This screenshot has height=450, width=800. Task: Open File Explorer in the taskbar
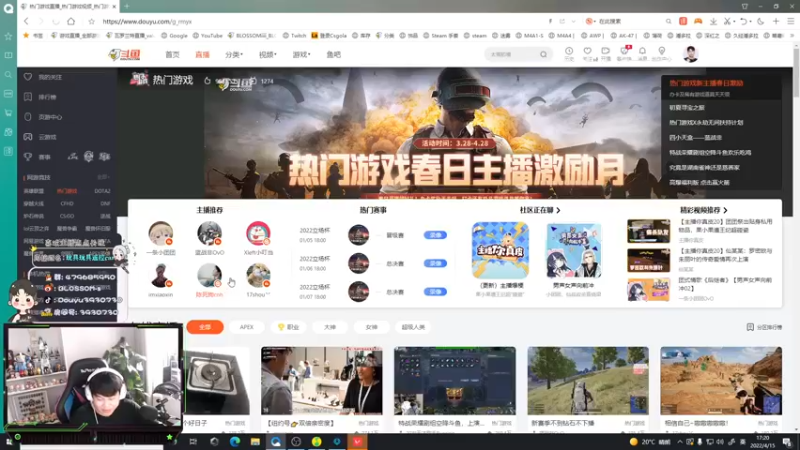(255, 442)
